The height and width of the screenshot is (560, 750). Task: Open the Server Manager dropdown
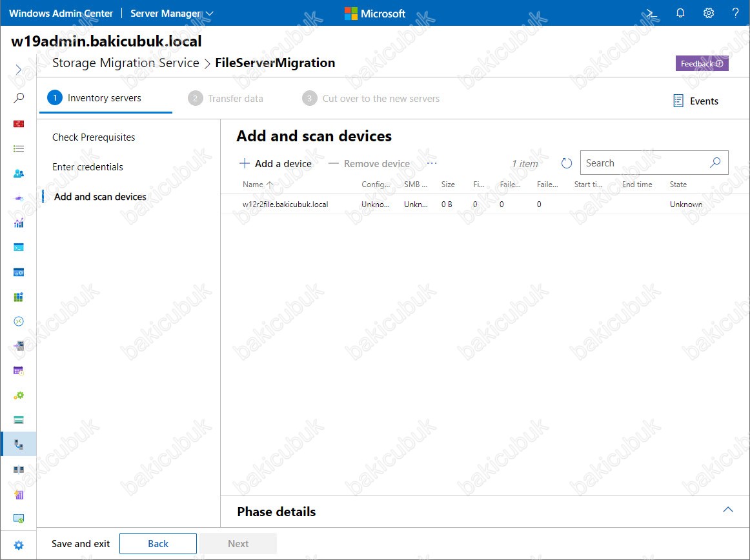[x=172, y=14]
